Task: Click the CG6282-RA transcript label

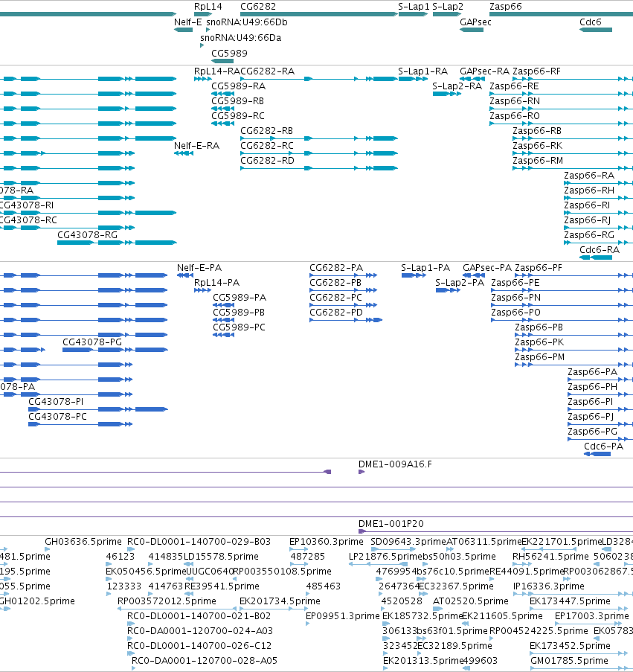Action: [x=267, y=71]
